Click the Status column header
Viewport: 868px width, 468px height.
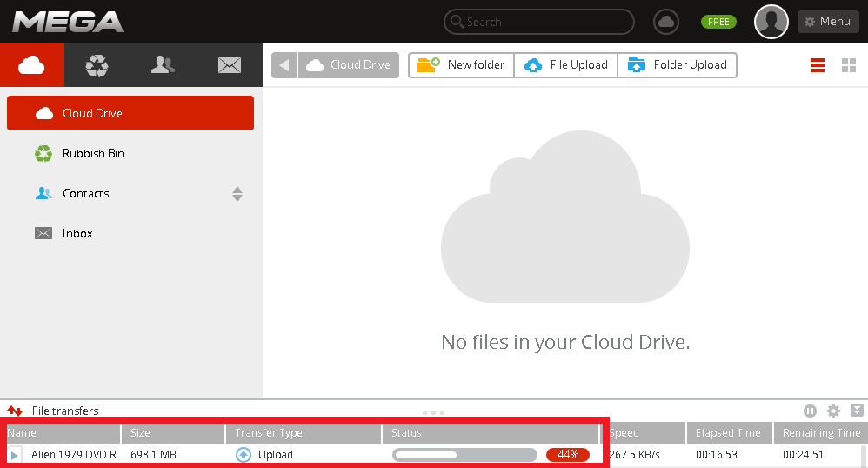coord(491,433)
